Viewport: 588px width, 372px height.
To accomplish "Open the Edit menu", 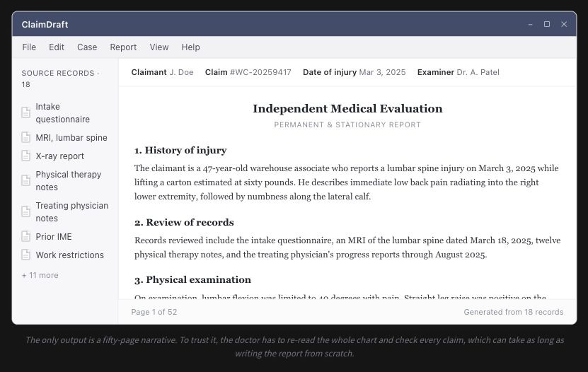I will click(x=57, y=47).
